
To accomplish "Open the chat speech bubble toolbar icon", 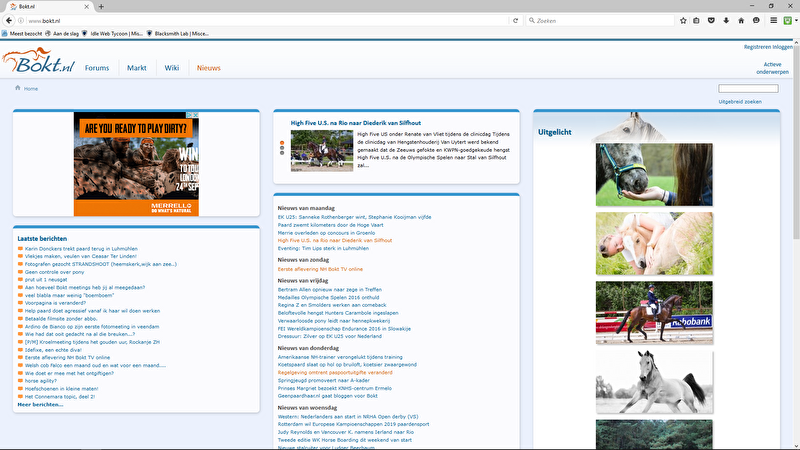I will tap(756, 20).
